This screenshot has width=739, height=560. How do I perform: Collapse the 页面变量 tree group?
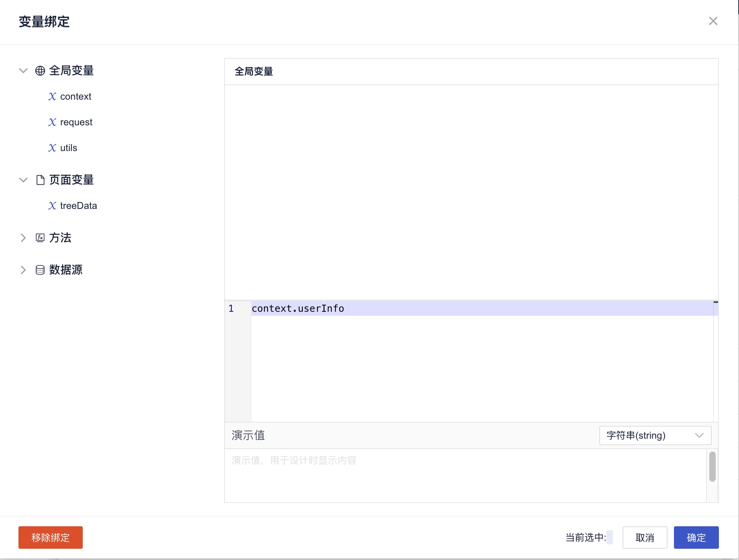pos(23,180)
